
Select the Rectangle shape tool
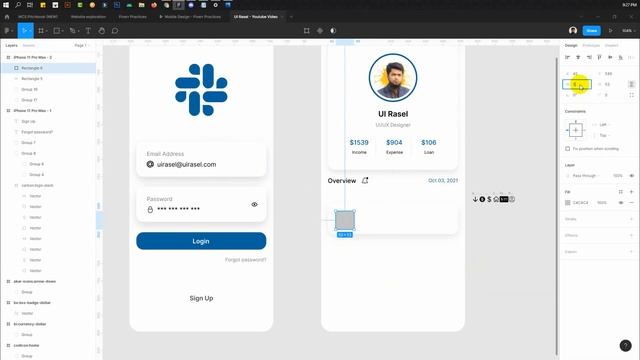point(58,31)
